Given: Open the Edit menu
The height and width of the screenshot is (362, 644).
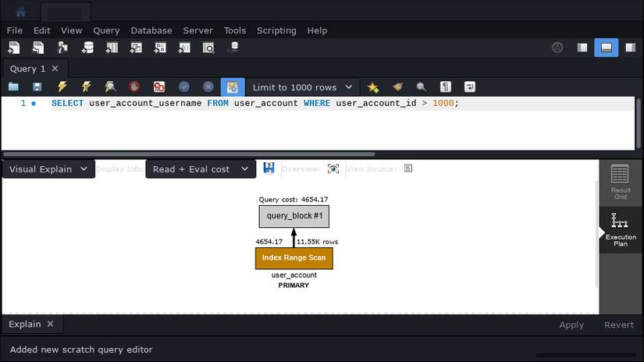Looking at the screenshot, I should tap(42, 30).
